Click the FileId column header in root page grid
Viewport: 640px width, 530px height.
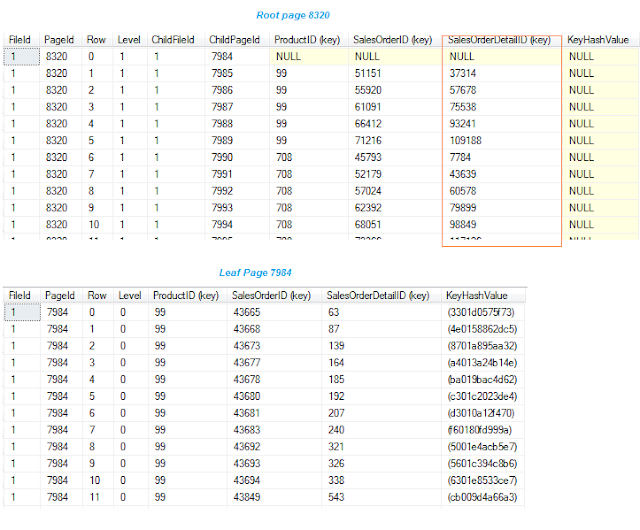21,40
